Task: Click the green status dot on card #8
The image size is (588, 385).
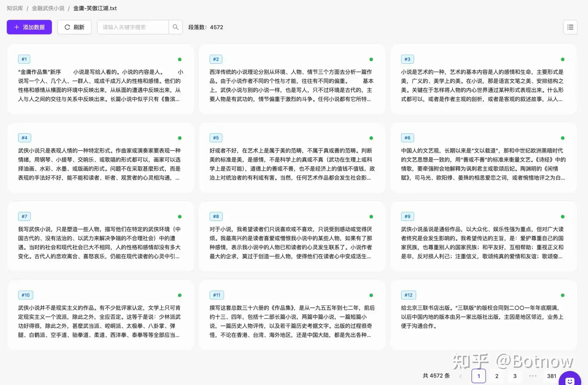Action: [371, 217]
